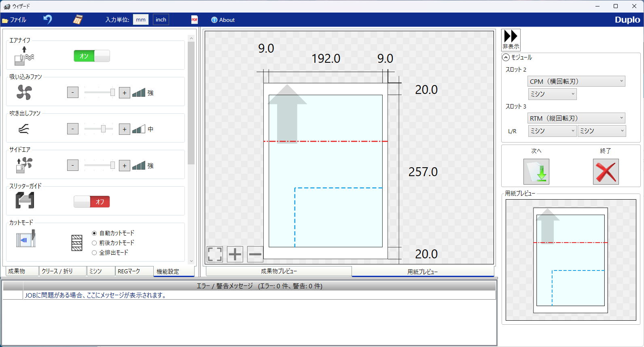Click the 192.0 width dimension value
644x347 pixels.
(x=326, y=59)
